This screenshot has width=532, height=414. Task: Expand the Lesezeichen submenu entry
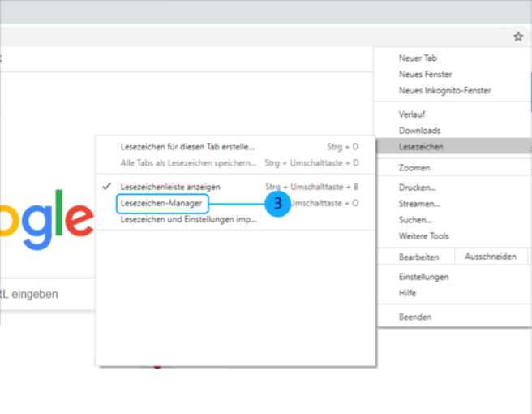(421, 146)
